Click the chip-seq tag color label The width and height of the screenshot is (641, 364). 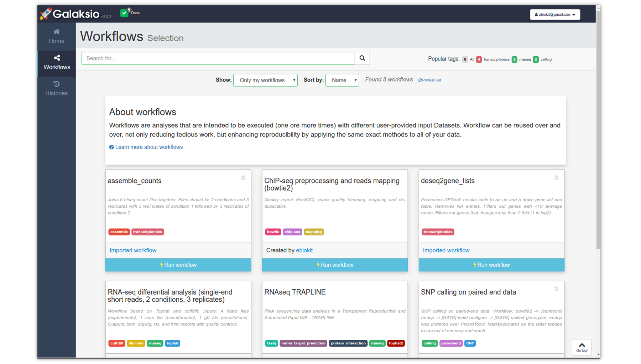click(x=292, y=232)
